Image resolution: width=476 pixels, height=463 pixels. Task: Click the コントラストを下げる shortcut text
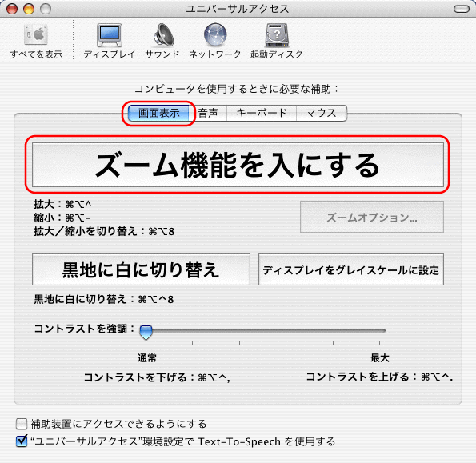click(157, 377)
